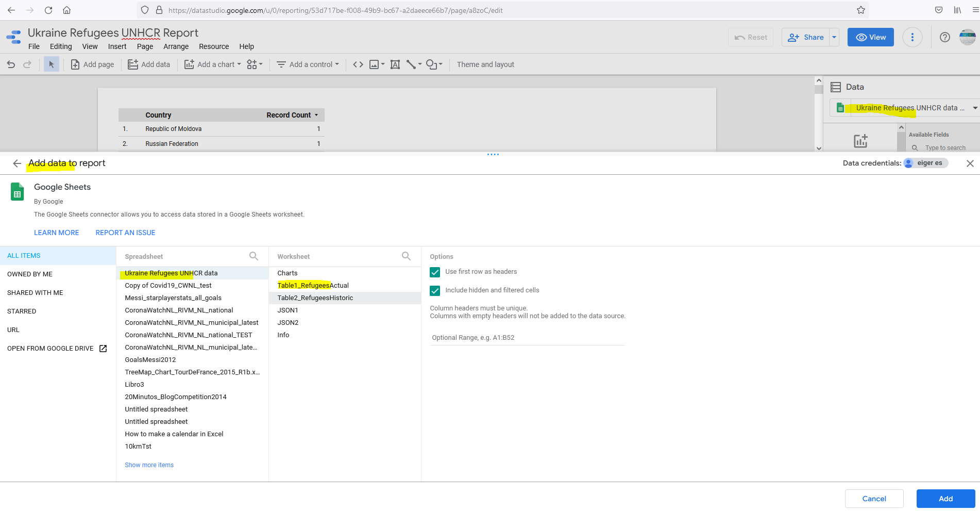Bookmark this page with the star icon
Image resolution: width=980 pixels, height=511 pixels.
(x=860, y=10)
